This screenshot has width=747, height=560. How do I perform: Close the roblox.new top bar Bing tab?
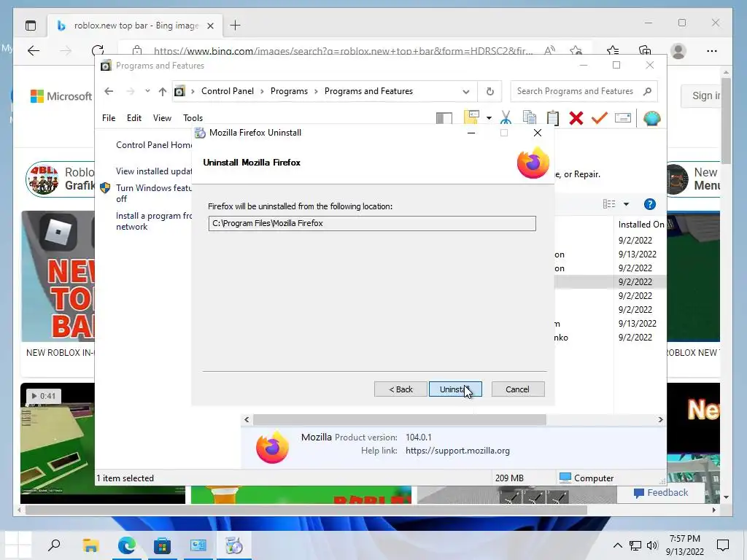point(211,26)
